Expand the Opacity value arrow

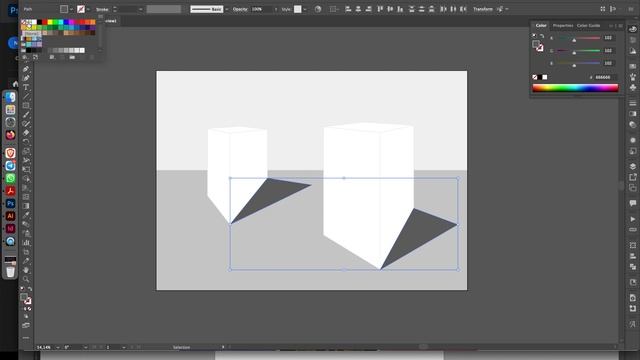[x=276, y=9]
